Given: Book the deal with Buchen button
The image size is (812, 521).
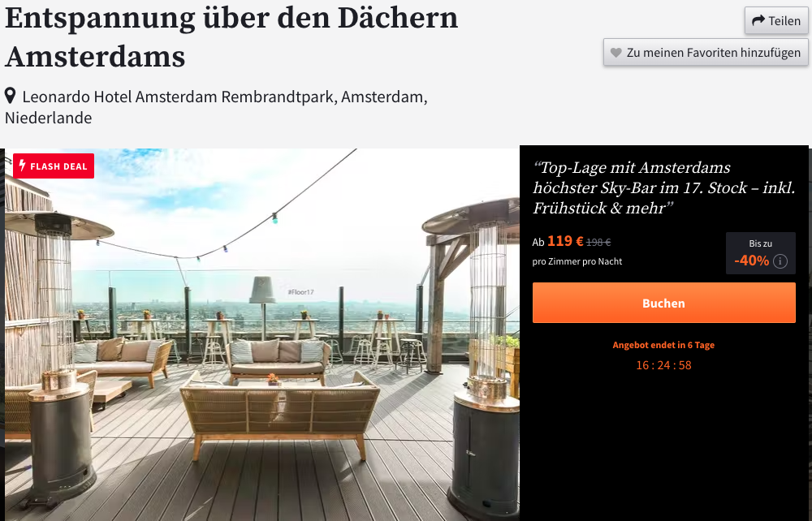Looking at the screenshot, I should [664, 303].
